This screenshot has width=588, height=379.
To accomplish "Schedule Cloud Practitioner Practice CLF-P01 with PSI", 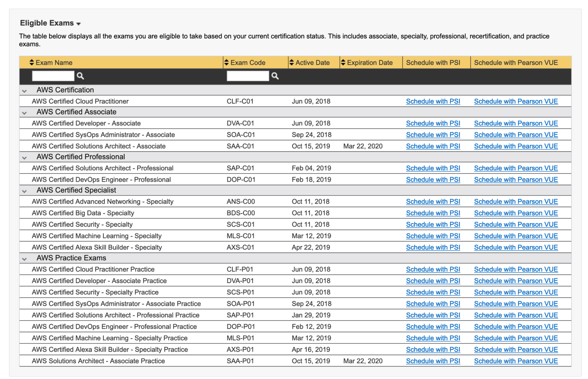I will pos(433,269).
